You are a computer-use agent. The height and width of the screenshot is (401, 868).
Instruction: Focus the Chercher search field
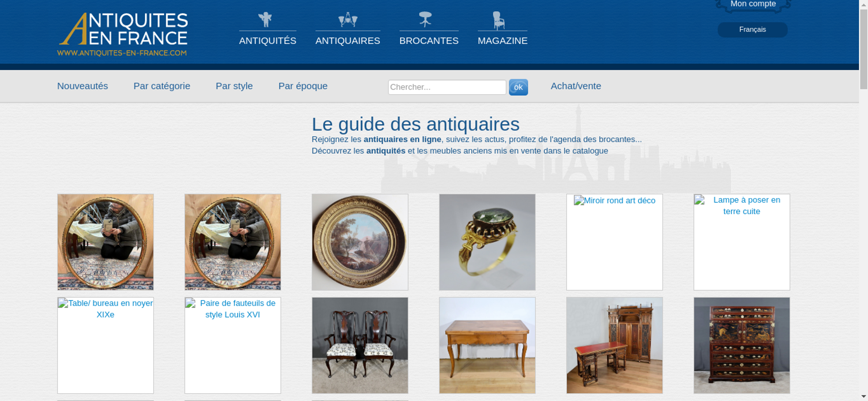[x=447, y=87]
